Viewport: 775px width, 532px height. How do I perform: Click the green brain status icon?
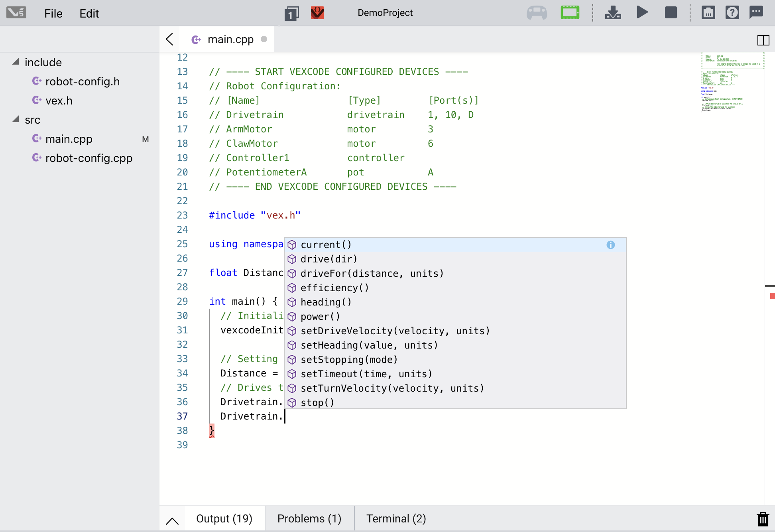(x=570, y=13)
